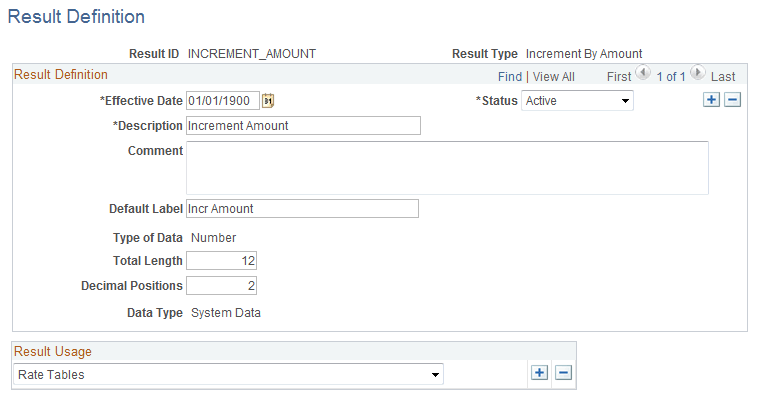Click the Result Usage section header
Image resolution: width=762 pixels, height=396 pixels.
point(52,351)
